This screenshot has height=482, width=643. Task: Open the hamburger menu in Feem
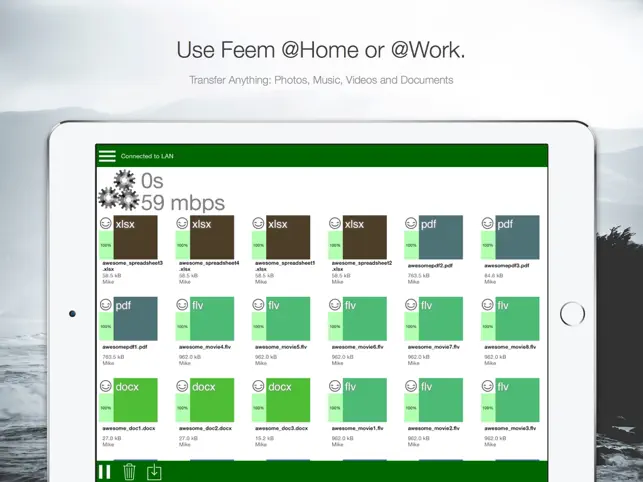107,156
